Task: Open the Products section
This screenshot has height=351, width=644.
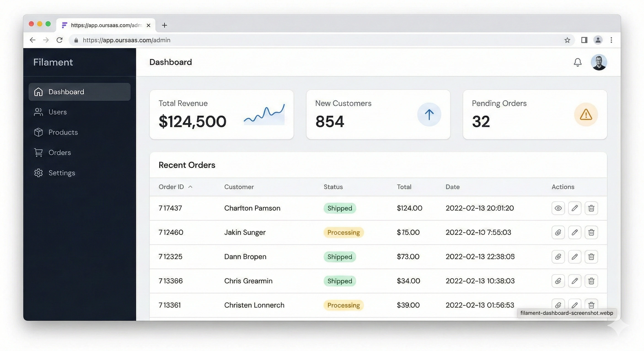Action: click(63, 132)
